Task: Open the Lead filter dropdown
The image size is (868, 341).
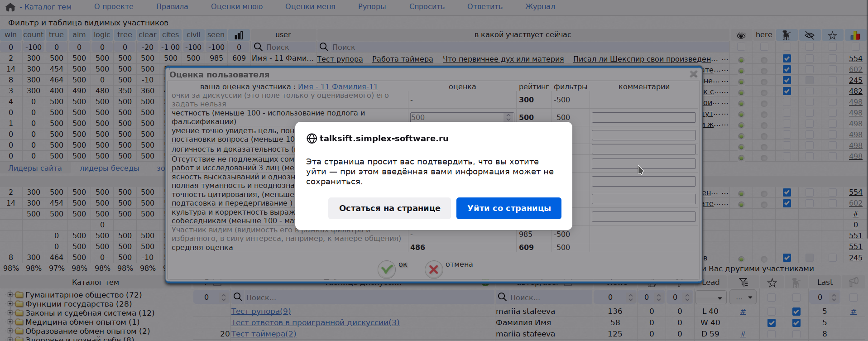Action: pyautogui.click(x=710, y=298)
